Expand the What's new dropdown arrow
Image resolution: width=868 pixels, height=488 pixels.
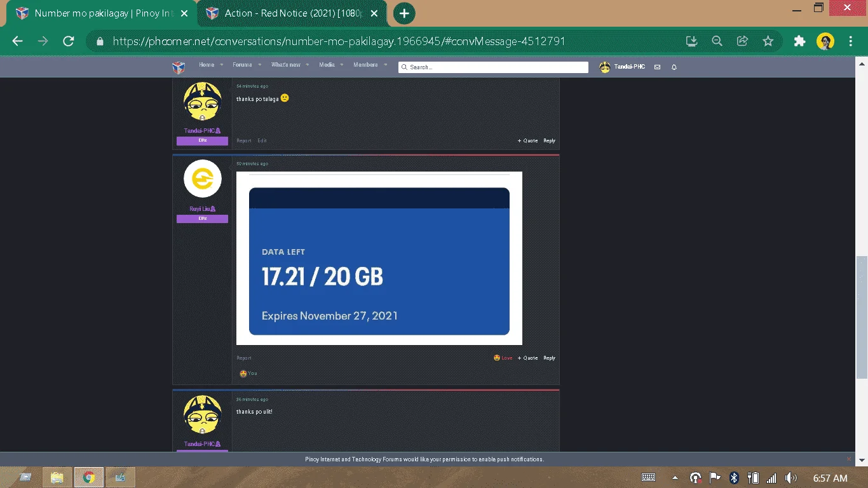[x=308, y=65]
